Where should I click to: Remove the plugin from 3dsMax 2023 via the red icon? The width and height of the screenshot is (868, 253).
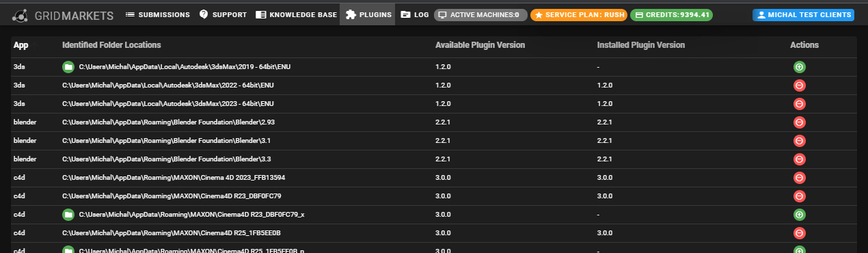pos(800,104)
